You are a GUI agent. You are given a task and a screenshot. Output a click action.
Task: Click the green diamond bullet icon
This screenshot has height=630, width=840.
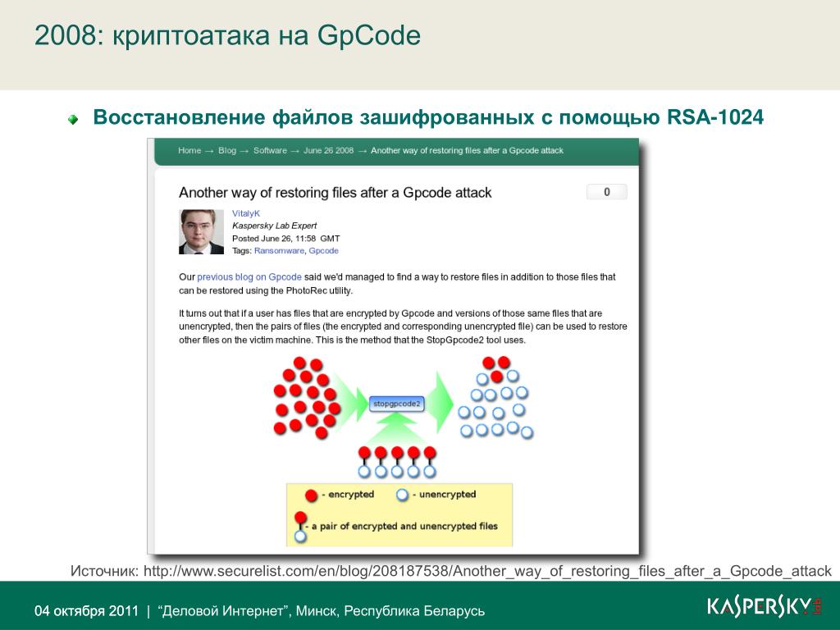click(x=73, y=119)
